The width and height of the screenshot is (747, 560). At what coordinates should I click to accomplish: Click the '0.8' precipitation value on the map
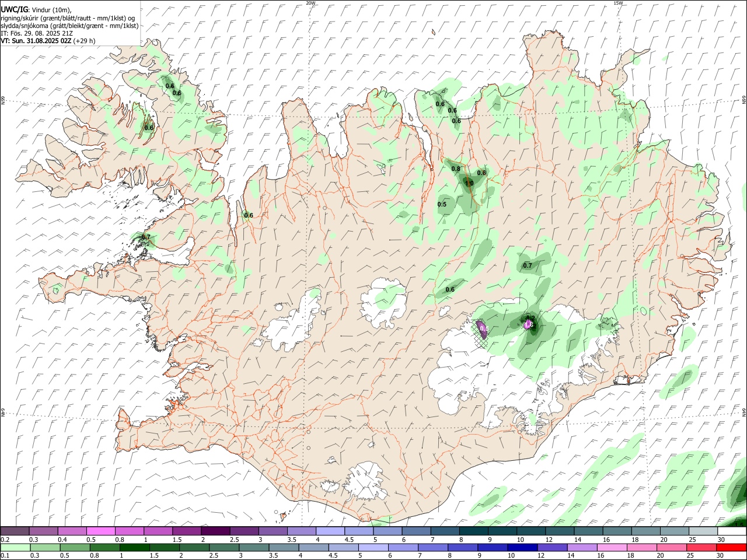point(456,169)
